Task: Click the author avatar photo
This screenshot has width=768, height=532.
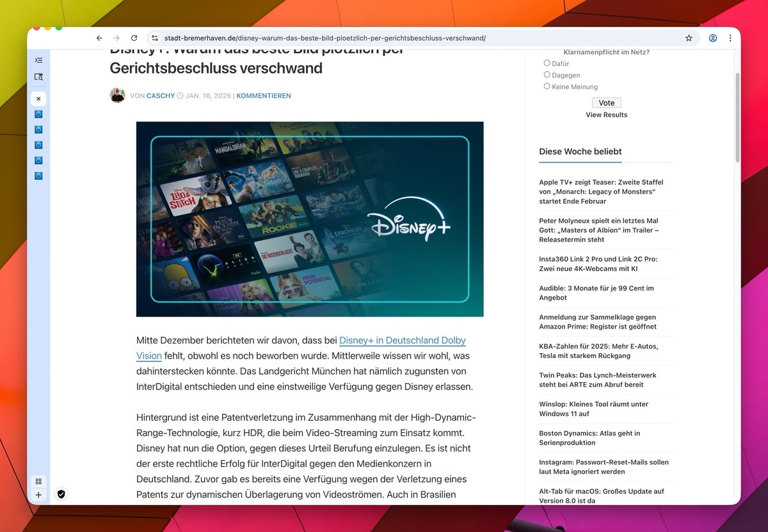Action: 117,96
